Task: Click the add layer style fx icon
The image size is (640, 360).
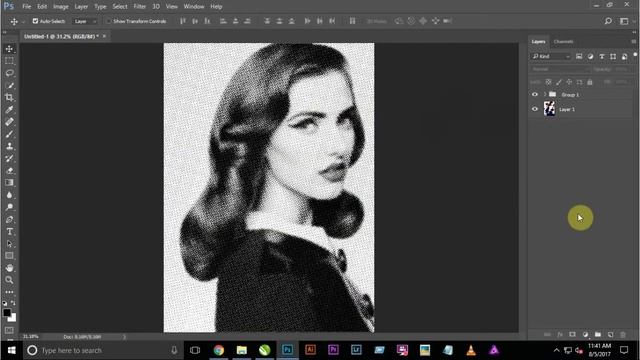Action: (x=560, y=334)
